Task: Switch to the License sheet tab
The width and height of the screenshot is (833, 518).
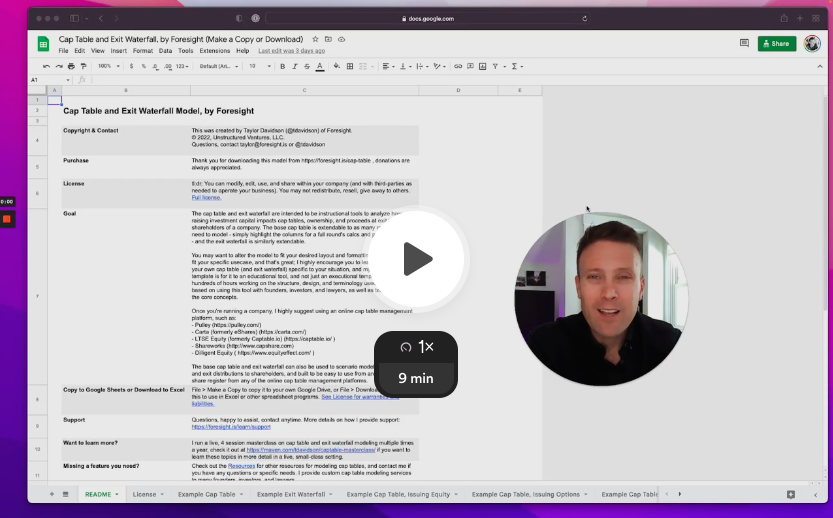Action: pos(144,494)
